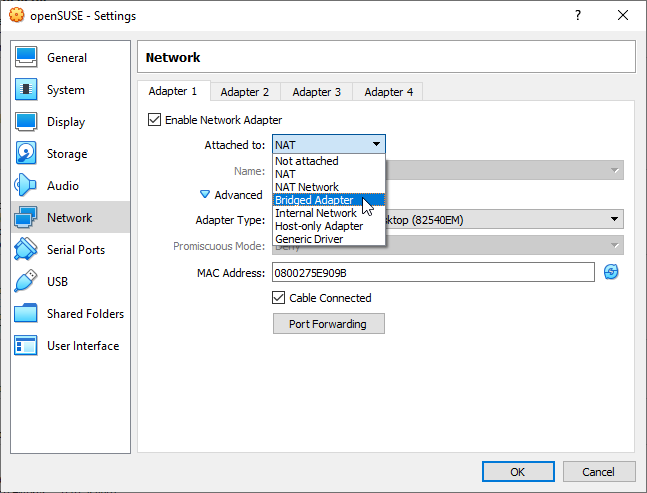This screenshot has height=493, width=647.
Task: Click the Port Forwarding button
Action: (x=328, y=324)
